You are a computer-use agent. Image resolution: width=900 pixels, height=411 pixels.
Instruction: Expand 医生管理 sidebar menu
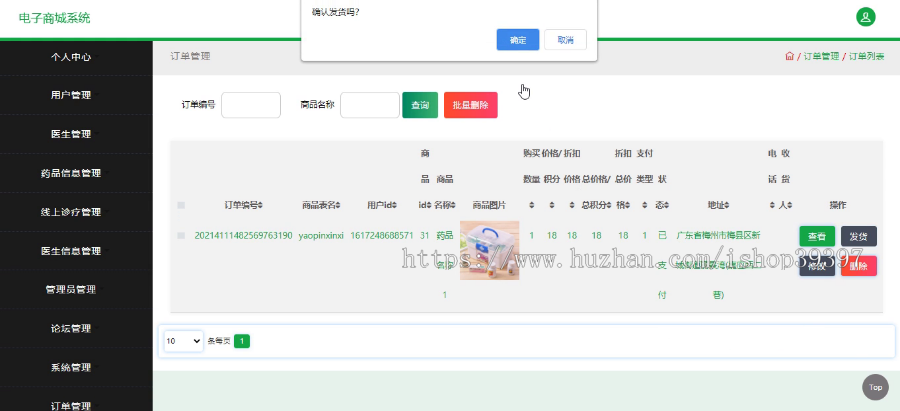(x=71, y=134)
